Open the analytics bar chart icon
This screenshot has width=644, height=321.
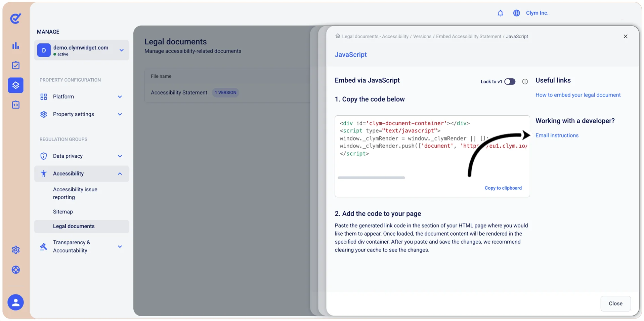pyautogui.click(x=16, y=46)
